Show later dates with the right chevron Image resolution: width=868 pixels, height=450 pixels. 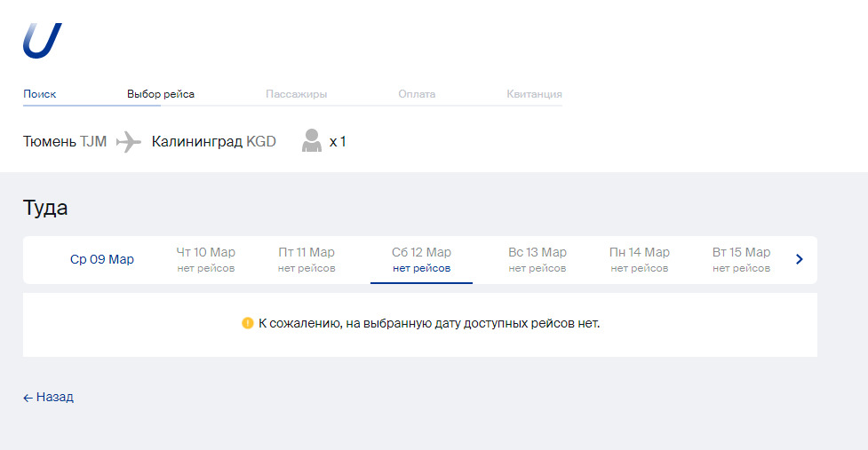[799, 259]
